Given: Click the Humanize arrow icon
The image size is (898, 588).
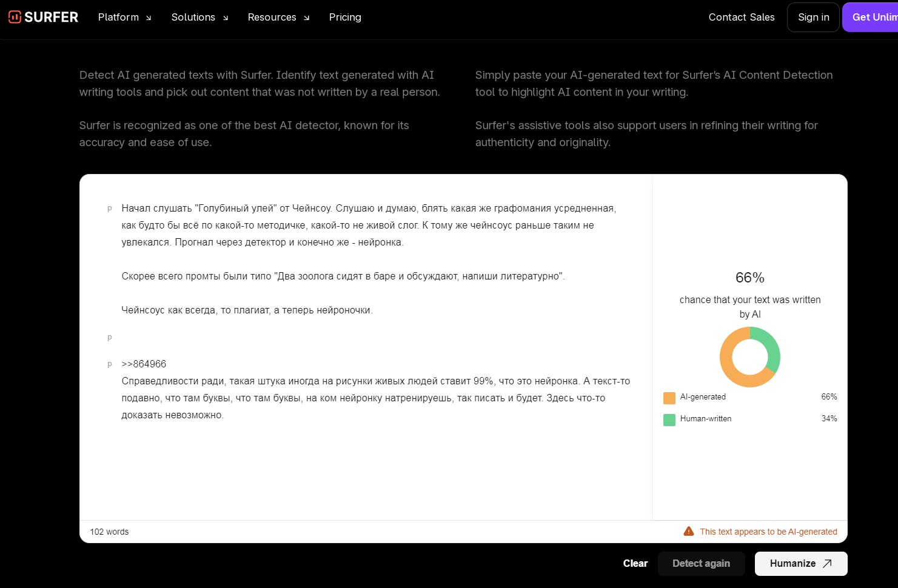Looking at the screenshot, I should pyautogui.click(x=827, y=564).
